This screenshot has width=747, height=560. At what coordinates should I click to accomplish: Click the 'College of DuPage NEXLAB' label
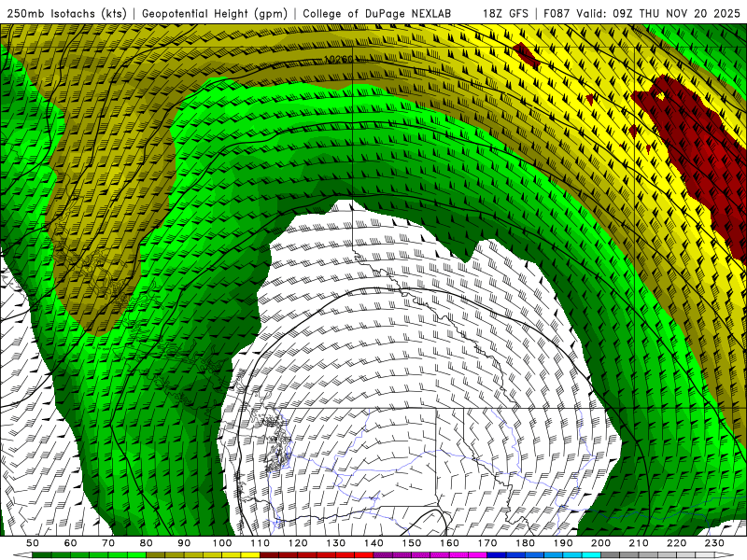(377, 13)
